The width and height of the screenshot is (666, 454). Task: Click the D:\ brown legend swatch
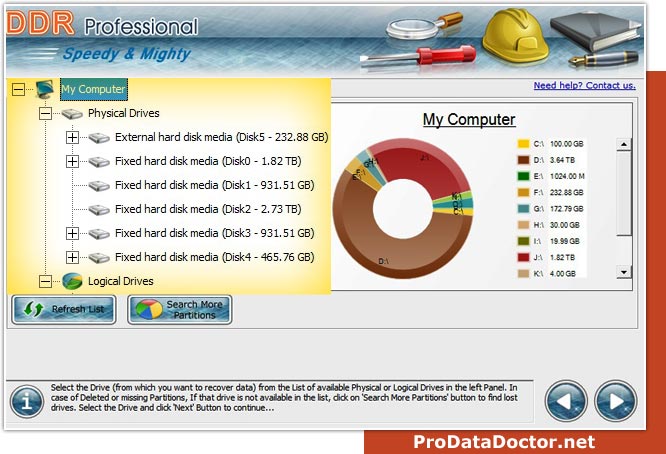tap(523, 160)
